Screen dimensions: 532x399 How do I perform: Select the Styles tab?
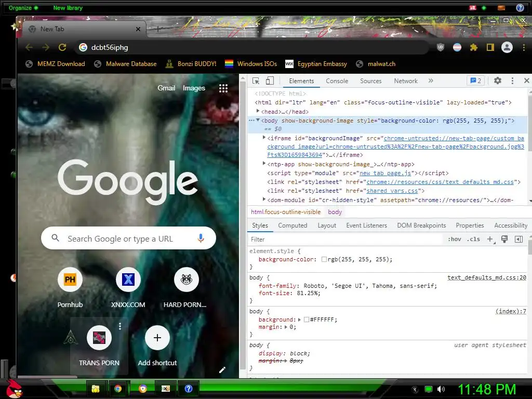[260, 225]
